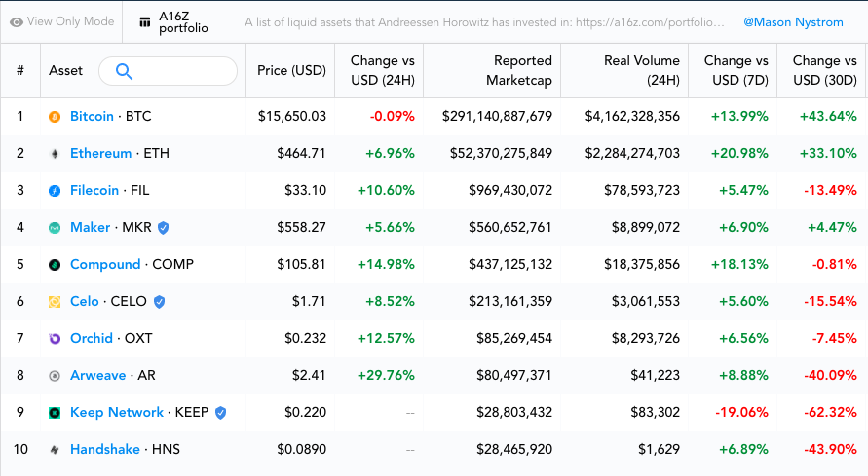Click Filecoin 30D change -13.49%

[x=830, y=190]
